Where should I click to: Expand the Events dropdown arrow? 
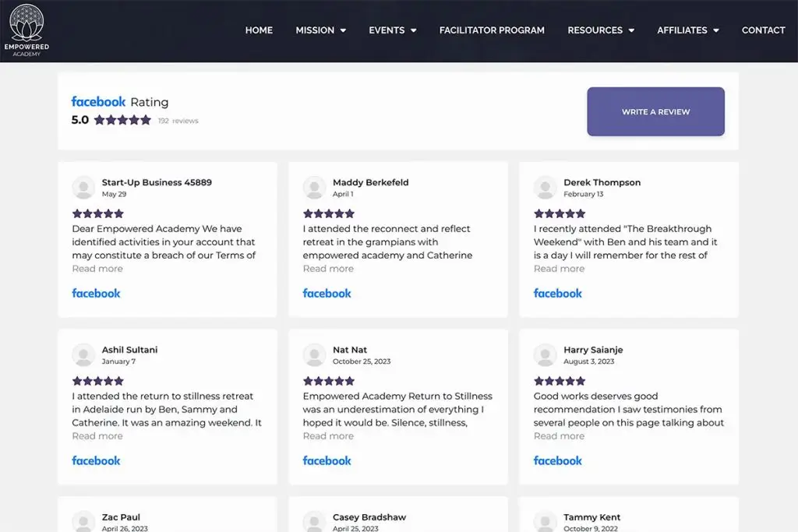click(413, 30)
